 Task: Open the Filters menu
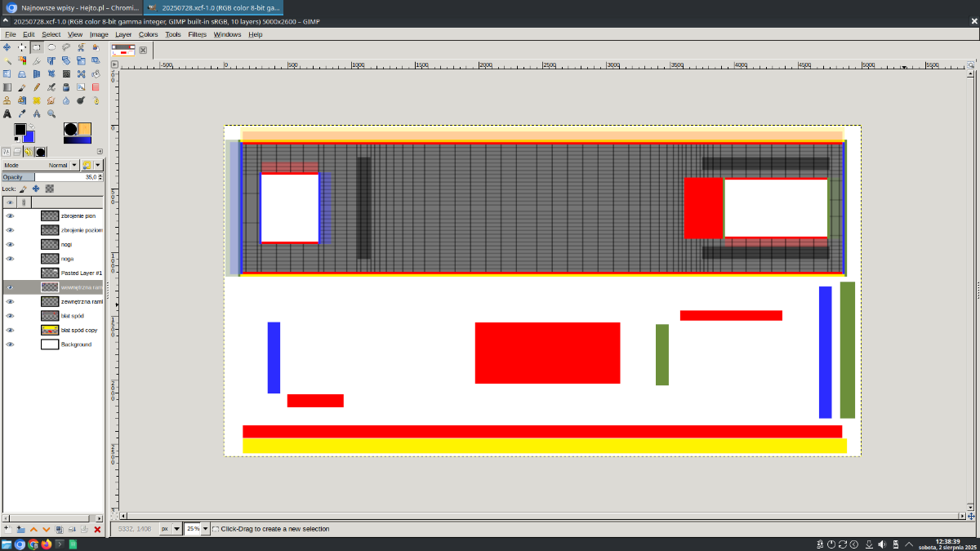tap(197, 34)
